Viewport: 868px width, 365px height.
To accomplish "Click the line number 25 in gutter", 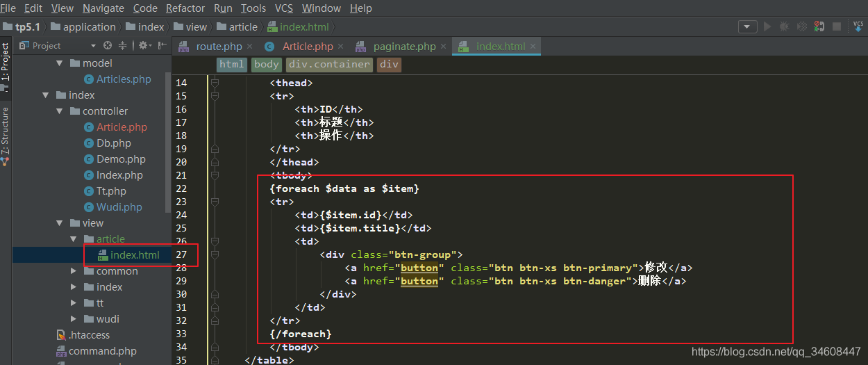I will (181, 228).
